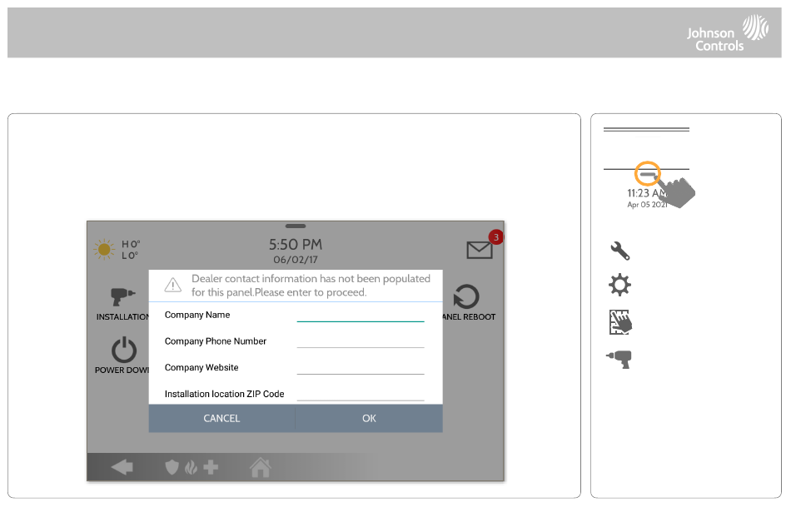
Task: Click the touchscreen hand icon in sidebar
Action: click(620, 322)
